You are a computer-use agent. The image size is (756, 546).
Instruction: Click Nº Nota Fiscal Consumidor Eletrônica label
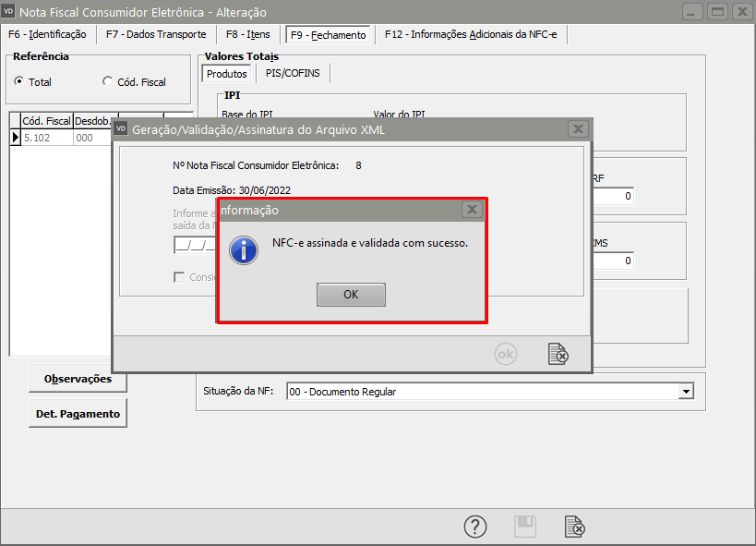(256, 165)
